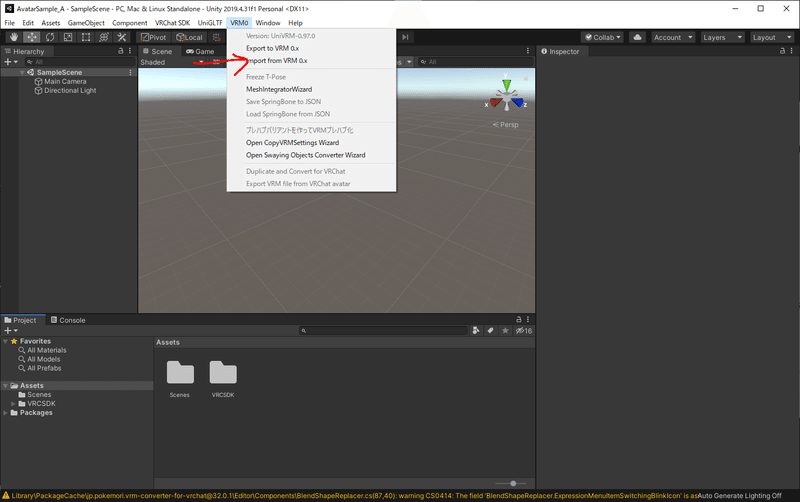Lock the Project panel
Viewport: 800px width, 502px height.
coord(518,319)
